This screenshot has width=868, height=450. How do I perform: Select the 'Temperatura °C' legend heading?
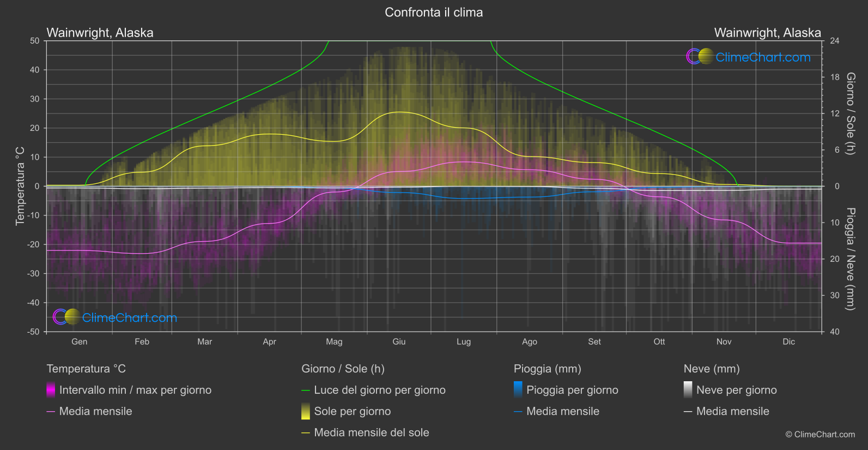[86, 369]
